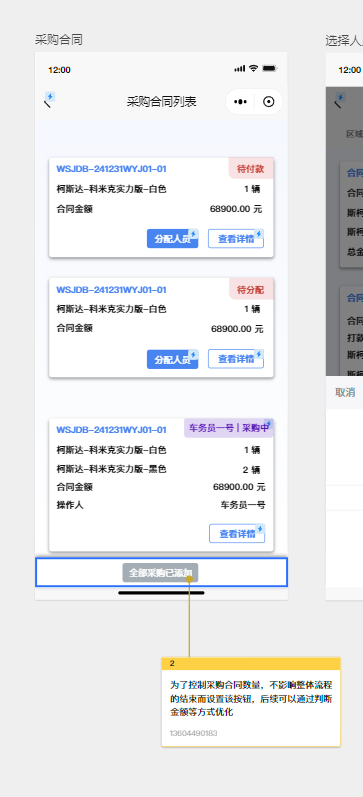Click 分配人员 on the 待付款 contract
The width and height of the screenshot is (363, 797).
[172, 239]
